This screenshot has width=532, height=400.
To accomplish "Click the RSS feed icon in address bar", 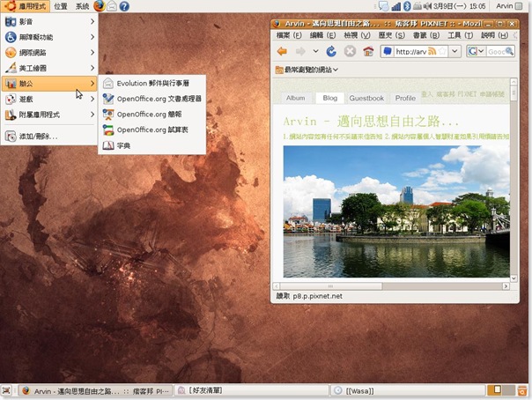I will tap(432, 52).
